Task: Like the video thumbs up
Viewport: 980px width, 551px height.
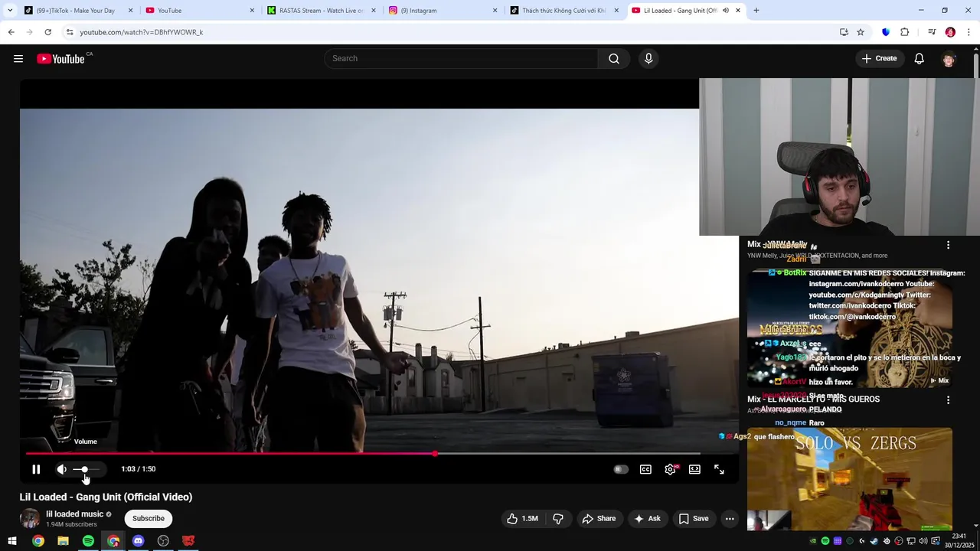Action: pos(522,519)
